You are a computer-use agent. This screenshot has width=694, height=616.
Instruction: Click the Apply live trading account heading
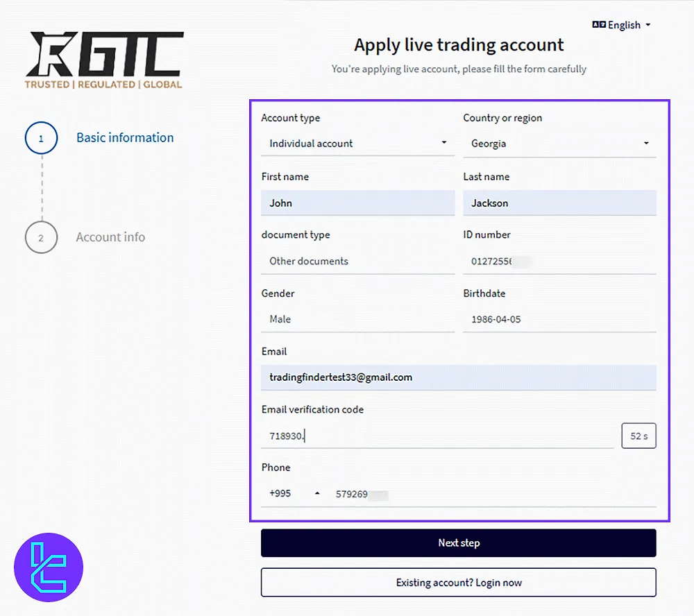click(x=459, y=45)
